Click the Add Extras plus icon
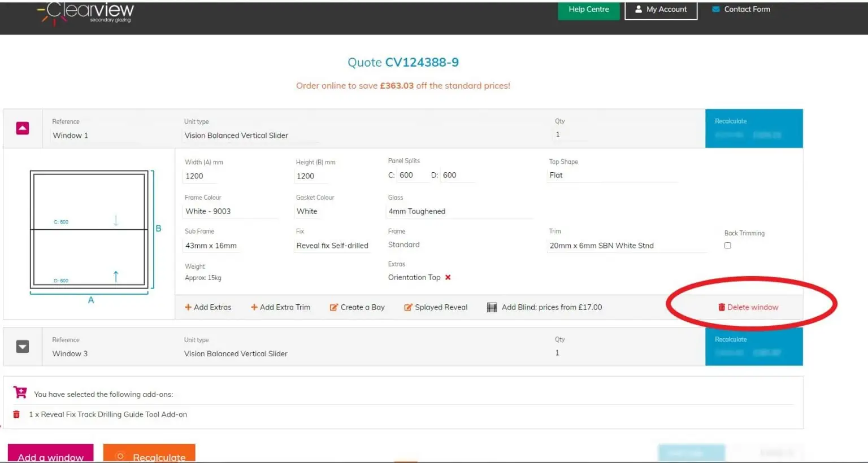This screenshot has width=868, height=463. tap(188, 307)
